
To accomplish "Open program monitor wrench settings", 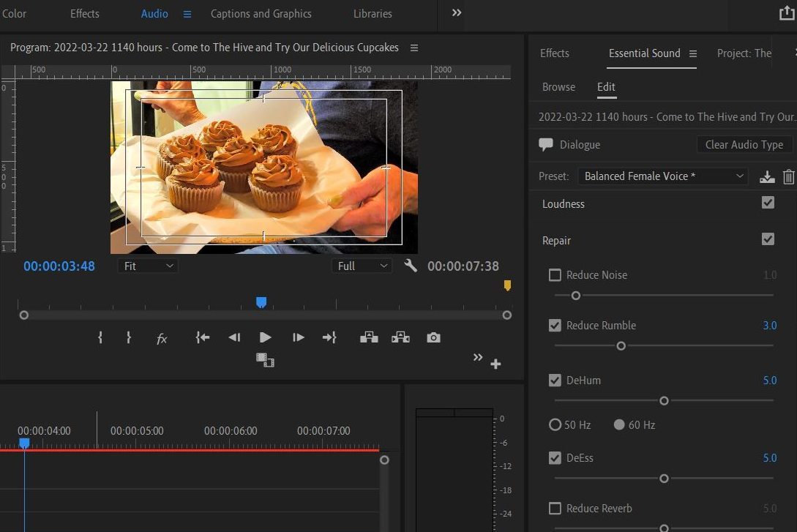I will coord(411,265).
